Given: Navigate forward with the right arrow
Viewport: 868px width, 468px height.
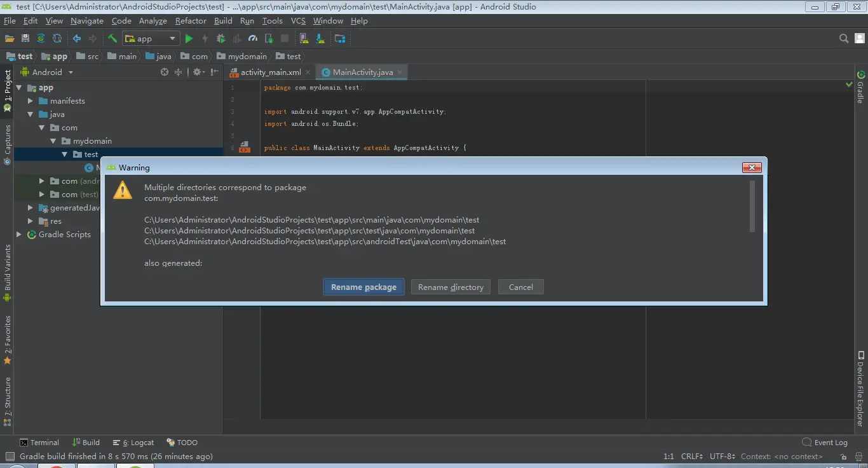Looking at the screenshot, I should (93, 39).
